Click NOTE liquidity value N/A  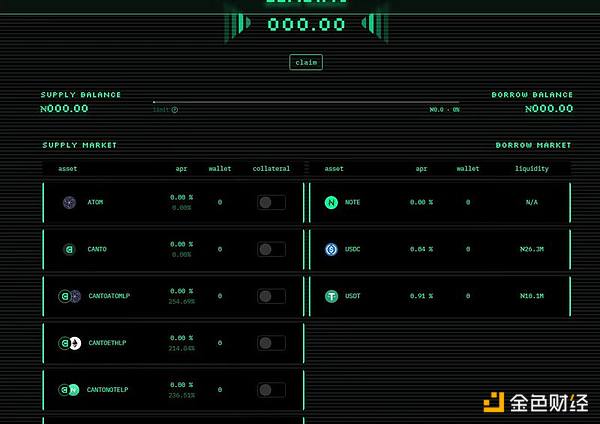click(532, 202)
